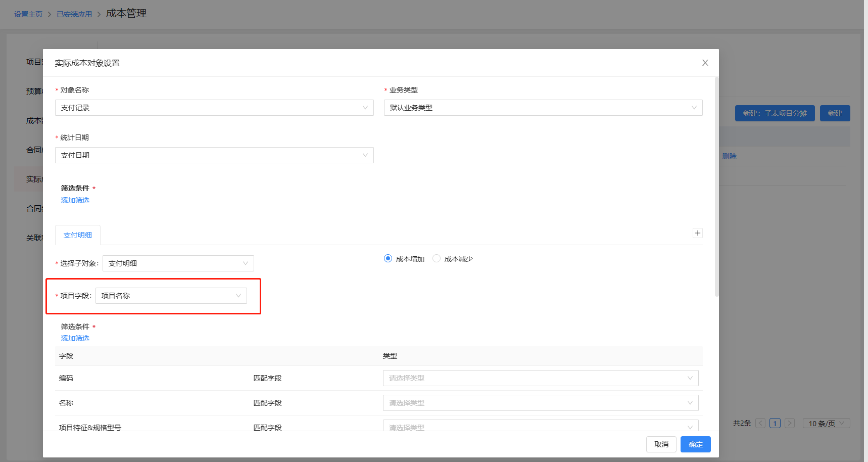
Task: Click the 删除 link in background table
Action: click(729, 156)
